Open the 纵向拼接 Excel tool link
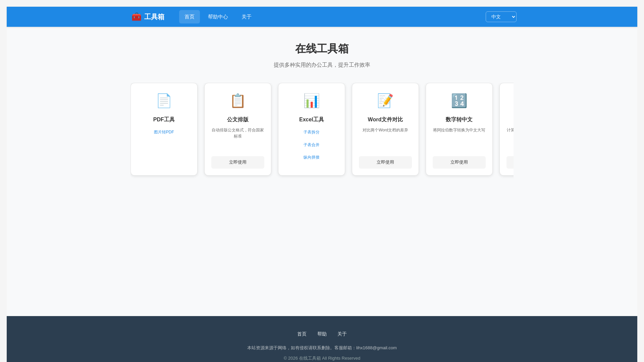Viewport: 644px width, 362px height. click(x=312, y=157)
